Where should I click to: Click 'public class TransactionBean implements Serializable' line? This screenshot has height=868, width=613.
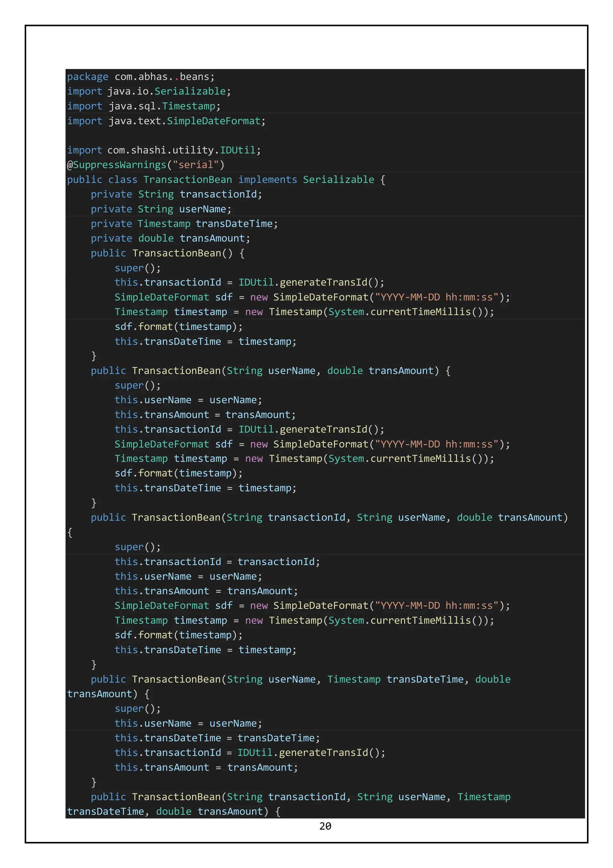click(226, 180)
